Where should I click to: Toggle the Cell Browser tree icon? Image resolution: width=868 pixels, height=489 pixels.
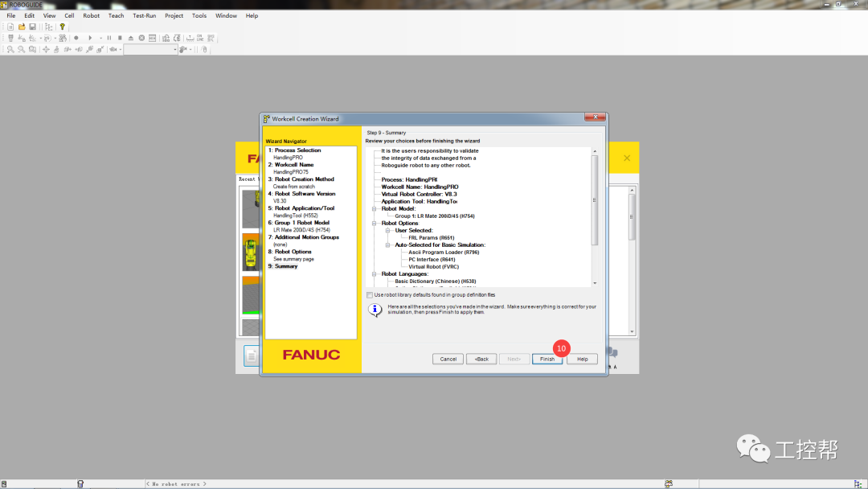click(x=49, y=27)
